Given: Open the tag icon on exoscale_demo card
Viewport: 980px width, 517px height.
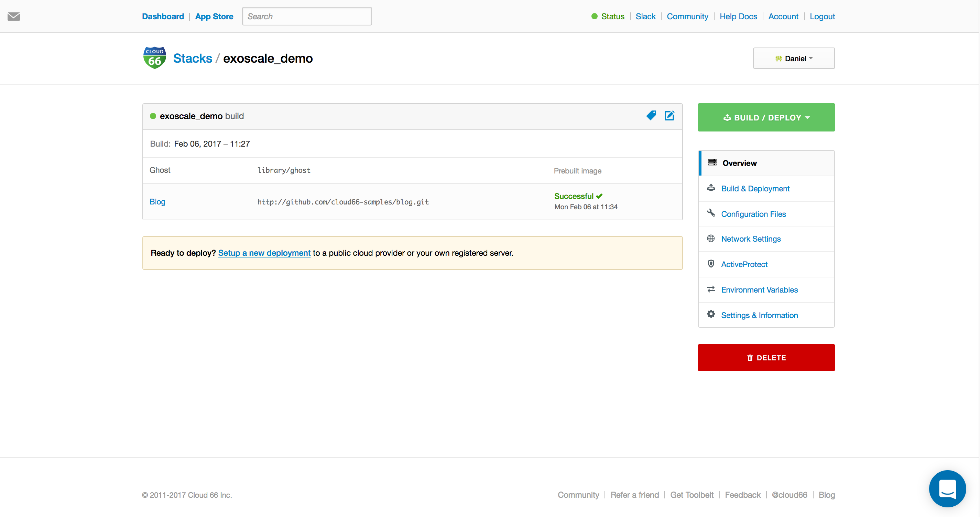Looking at the screenshot, I should click(x=651, y=115).
